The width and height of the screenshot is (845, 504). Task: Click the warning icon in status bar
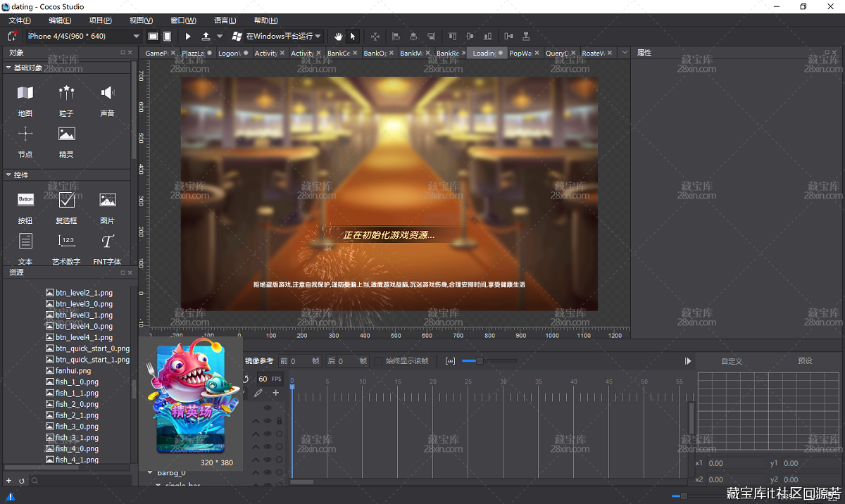pos(11,497)
